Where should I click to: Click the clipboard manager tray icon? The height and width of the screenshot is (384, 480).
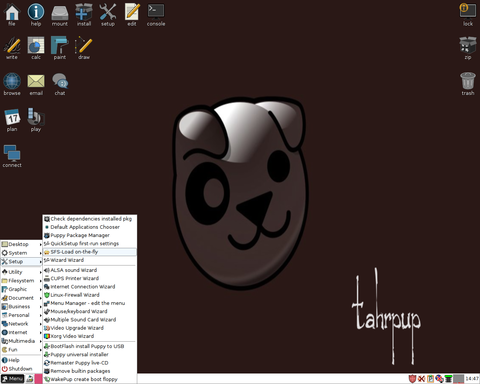(x=430, y=379)
